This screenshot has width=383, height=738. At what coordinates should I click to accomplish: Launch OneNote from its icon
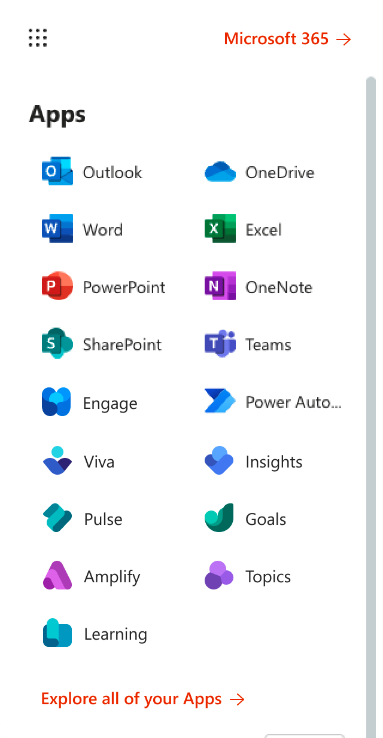point(220,286)
